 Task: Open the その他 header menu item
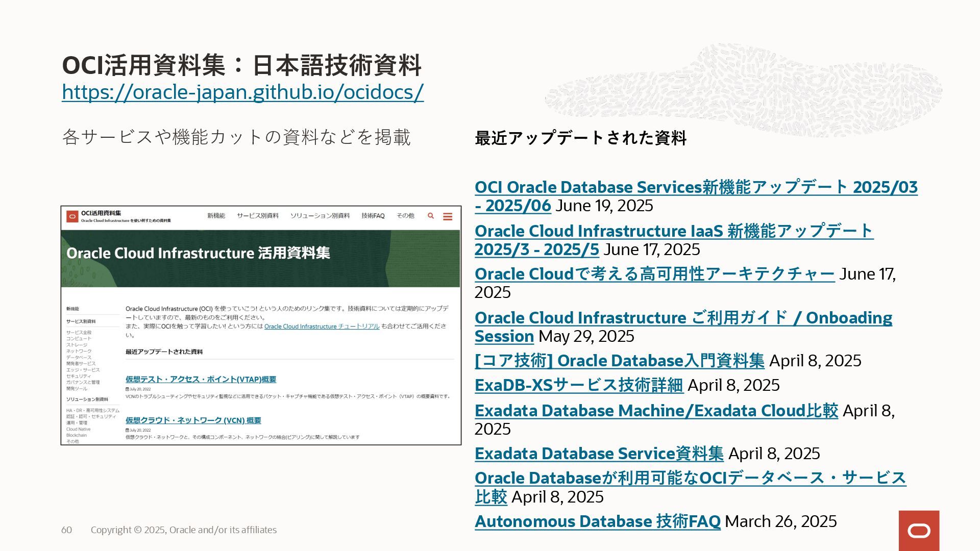coord(405,216)
